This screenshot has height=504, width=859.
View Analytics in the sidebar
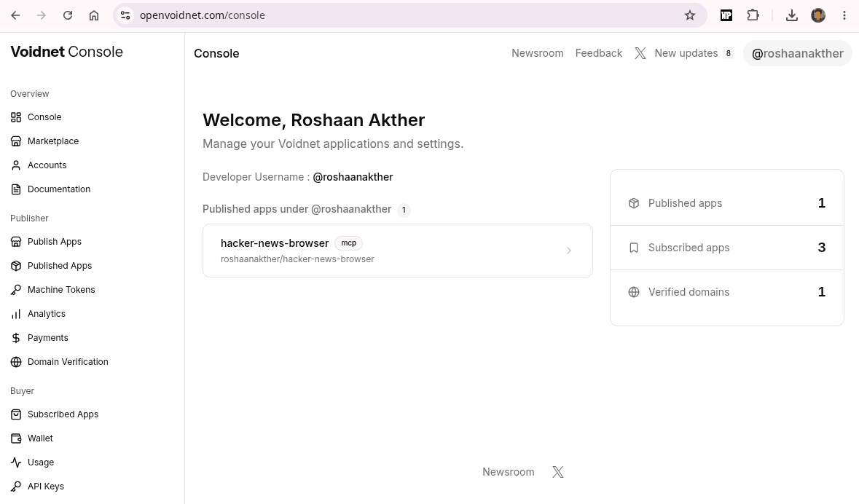[x=39, y=314]
